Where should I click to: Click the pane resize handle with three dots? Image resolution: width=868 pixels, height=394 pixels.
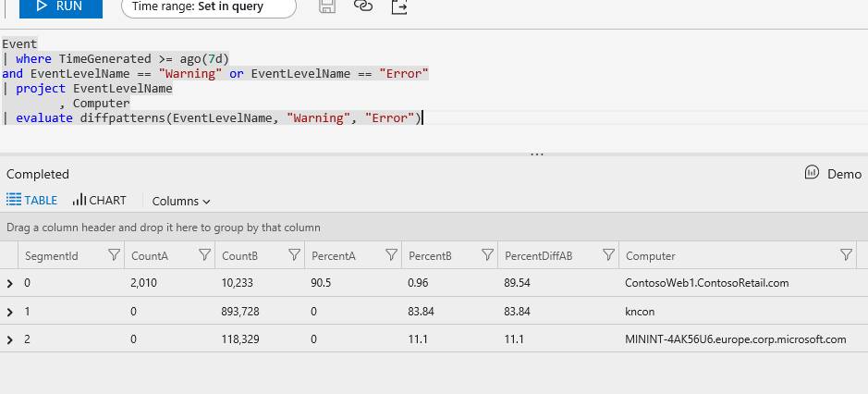tap(536, 154)
